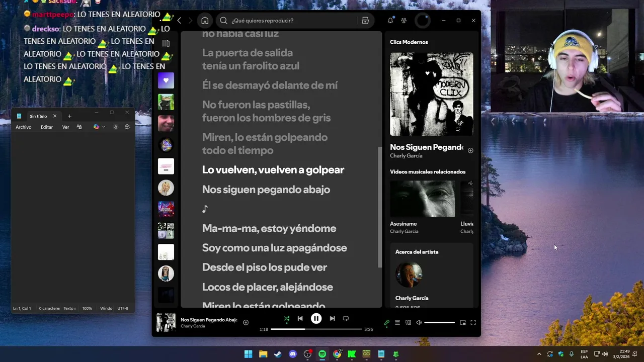Screen dimensions: 644x362
Task: Click the Clics Modernos panel header
Action: [x=409, y=42]
